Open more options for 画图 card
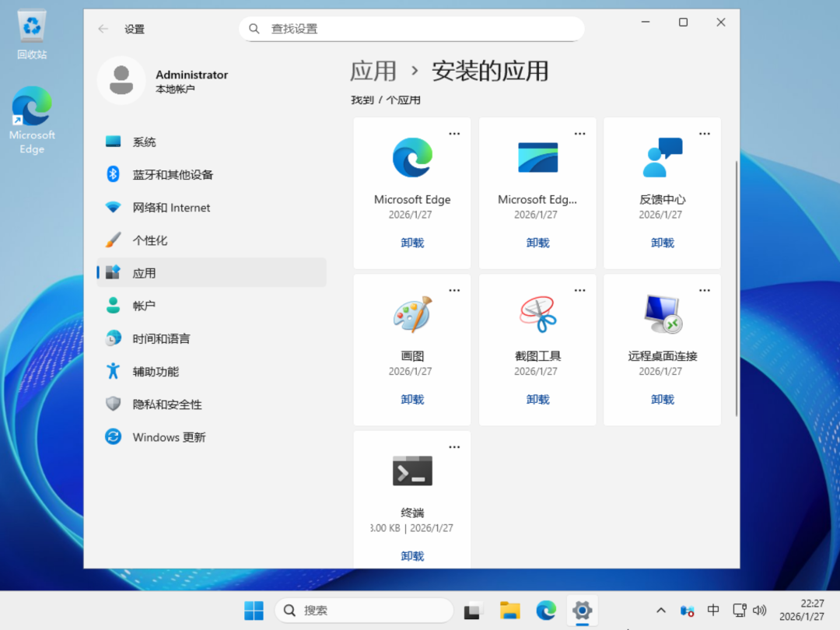Image resolution: width=840 pixels, height=630 pixels. click(454, 290)
